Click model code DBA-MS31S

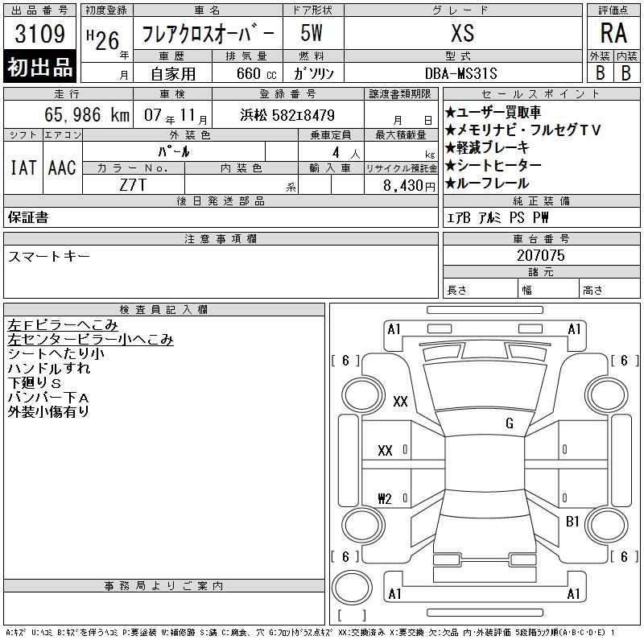click(460, 74)
